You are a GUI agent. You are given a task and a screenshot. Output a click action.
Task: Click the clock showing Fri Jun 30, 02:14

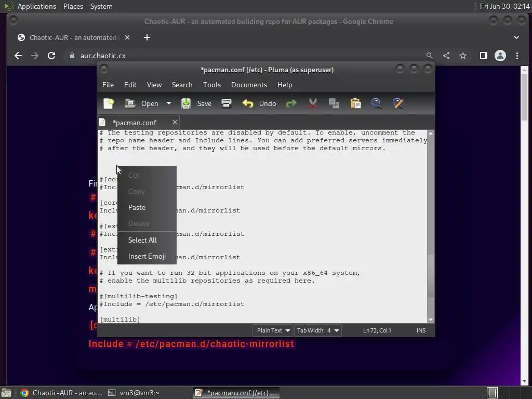504,6
